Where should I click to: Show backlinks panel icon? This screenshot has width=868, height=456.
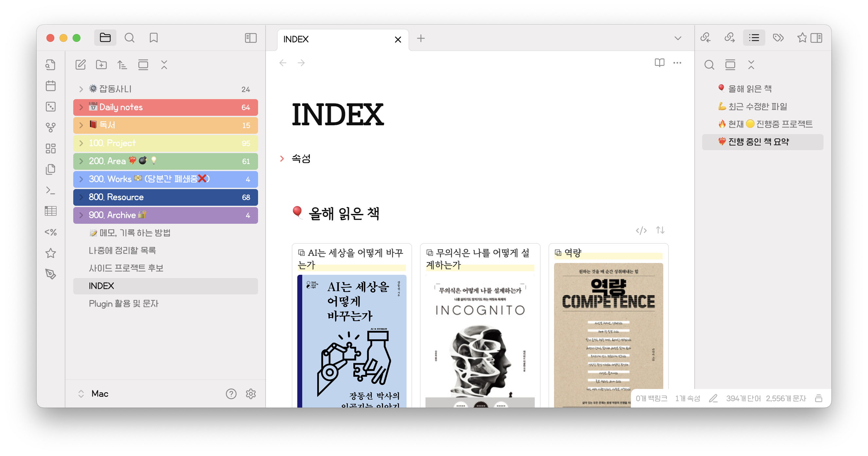[x=705, y=38]
